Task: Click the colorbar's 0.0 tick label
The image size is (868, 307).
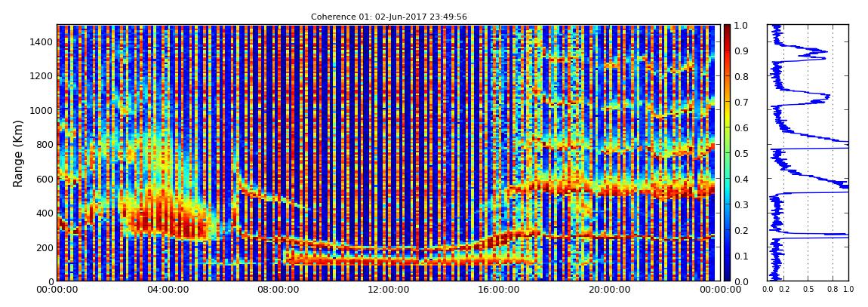Action: [x=741, y=281]
